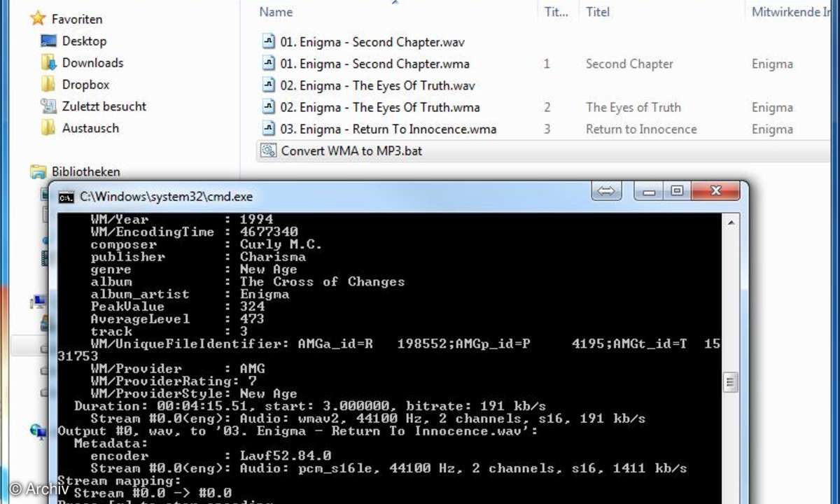Select file 01. Enigma - Second Chapter.wma
Viewport: 840px width, 504px height.
pyautogui.click(x=374, y=63)
